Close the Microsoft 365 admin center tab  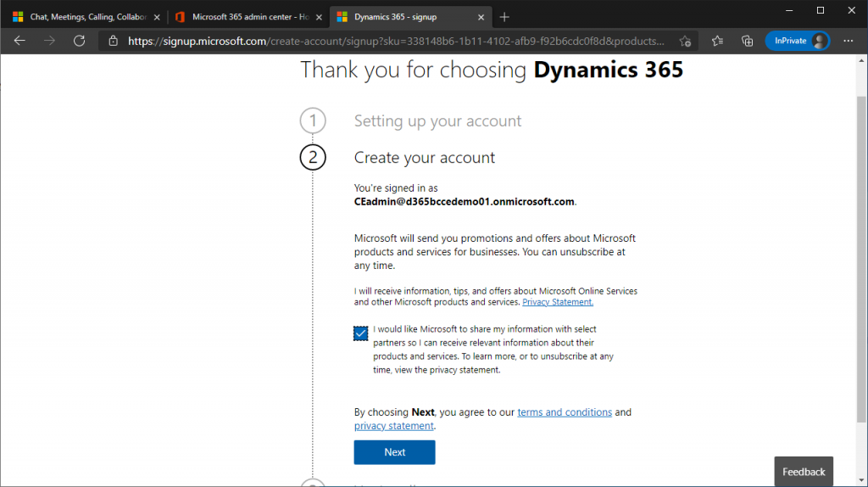click(319, 17)
